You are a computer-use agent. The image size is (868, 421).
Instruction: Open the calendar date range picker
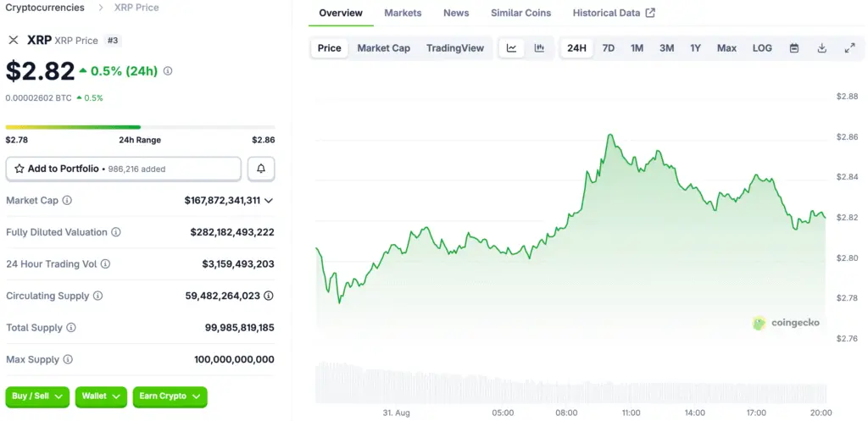794,48
